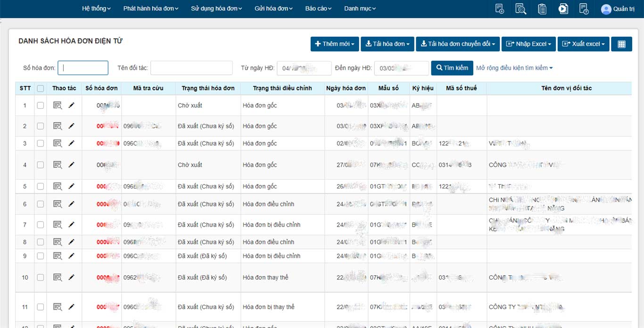
Task: Check the checkbox for row 3
Action: click(41, 144)
